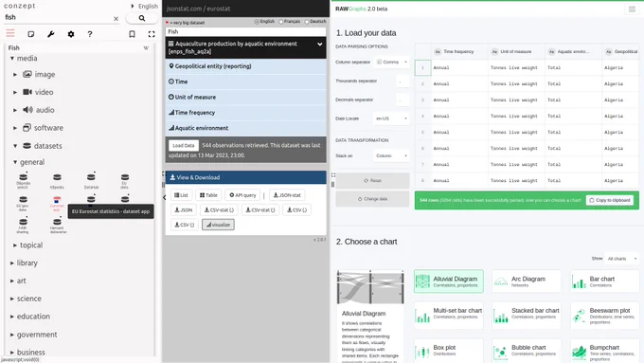
Task: Open RAWGraphs hamburger menu at top right
Action: click(632, 9)
